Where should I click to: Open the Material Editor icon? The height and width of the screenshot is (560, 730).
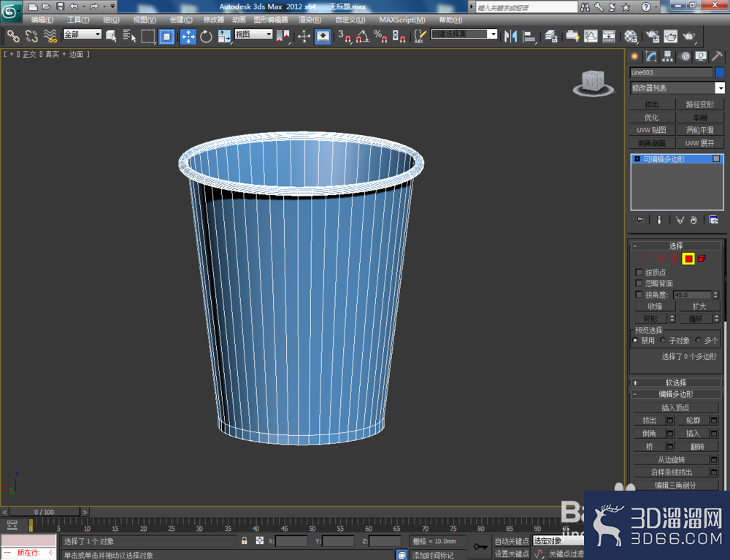click(631, 36)
